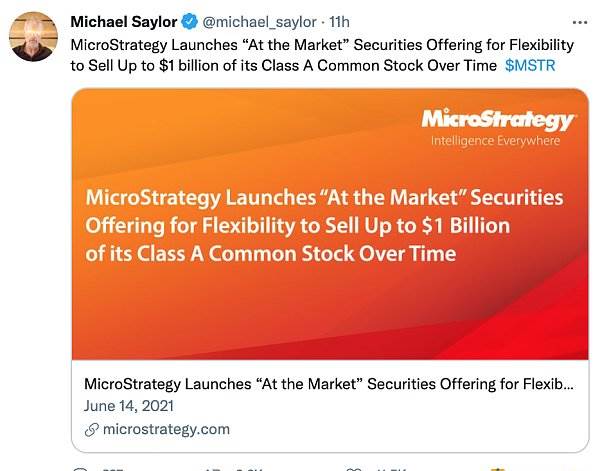The image size is (600, 471).
Task: Click the June 14, 2021 date
Action: tap(129, 406)
